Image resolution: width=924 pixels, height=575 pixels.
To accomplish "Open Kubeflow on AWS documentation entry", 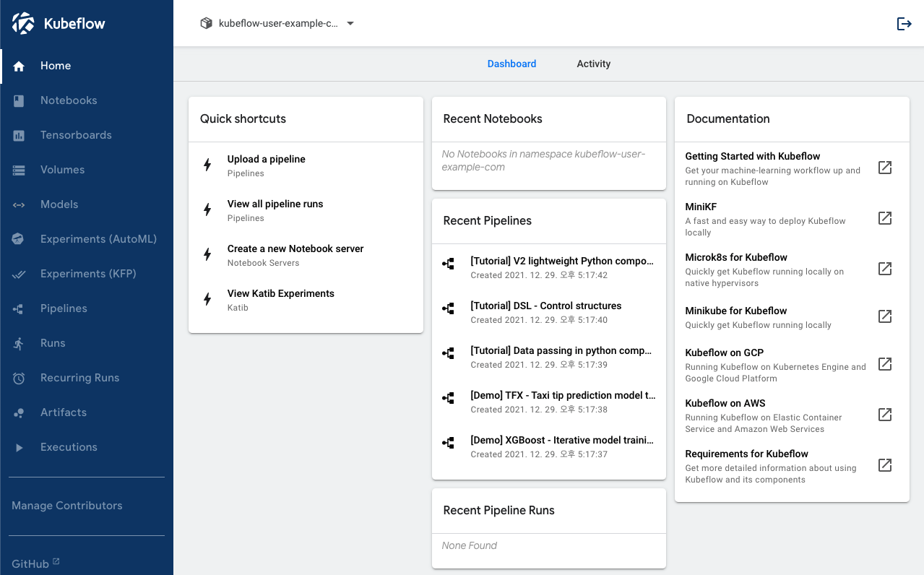I will (792, 415).
